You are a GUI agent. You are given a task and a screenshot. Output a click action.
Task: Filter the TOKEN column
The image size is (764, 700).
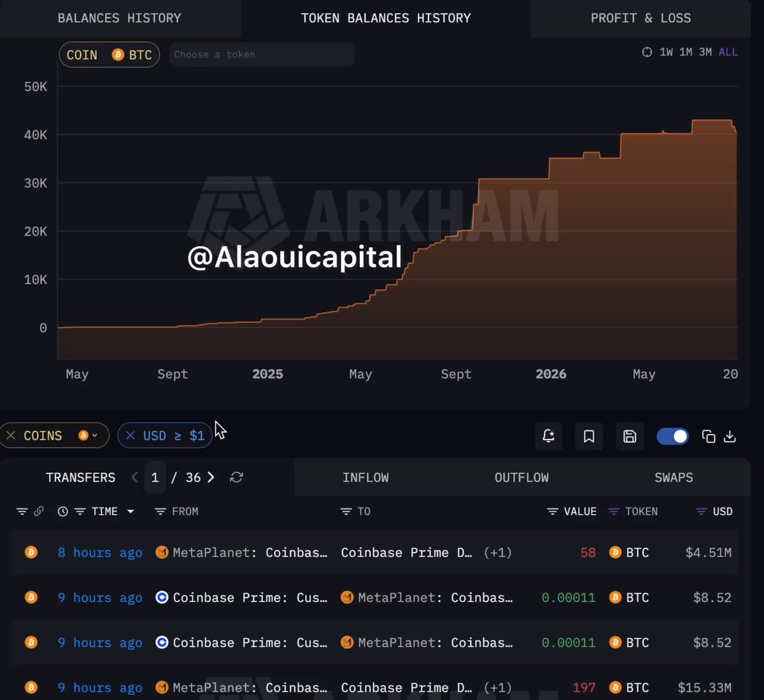point(614,512)
